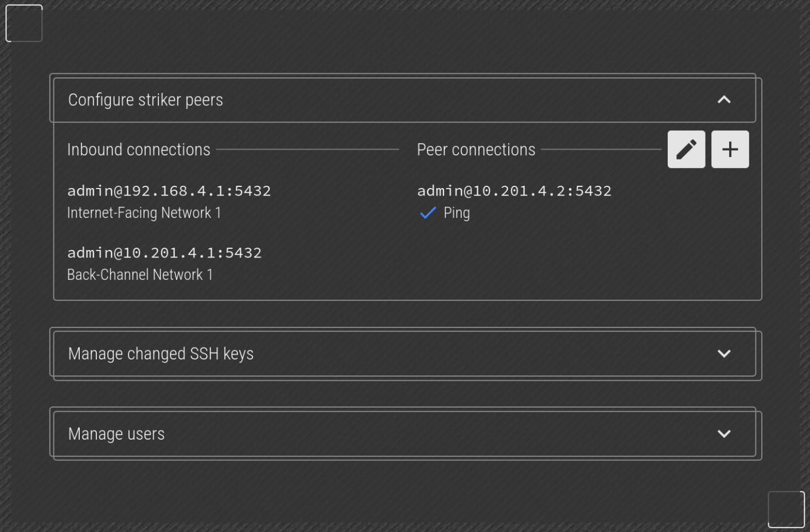Click the Inbound connections heading

coord(139,150)
